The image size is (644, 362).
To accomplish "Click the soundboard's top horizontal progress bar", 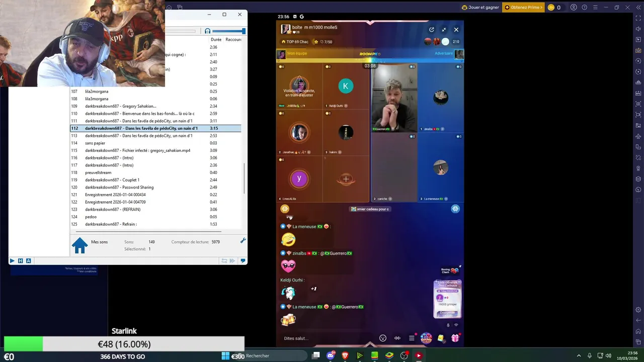I will coord(180,31).
